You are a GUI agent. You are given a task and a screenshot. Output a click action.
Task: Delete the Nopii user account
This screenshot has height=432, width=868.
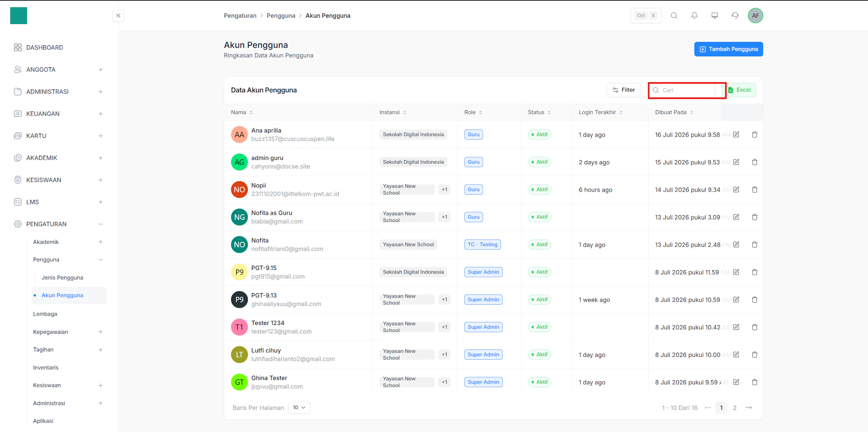pyautogui.click(x=755, y=190)
